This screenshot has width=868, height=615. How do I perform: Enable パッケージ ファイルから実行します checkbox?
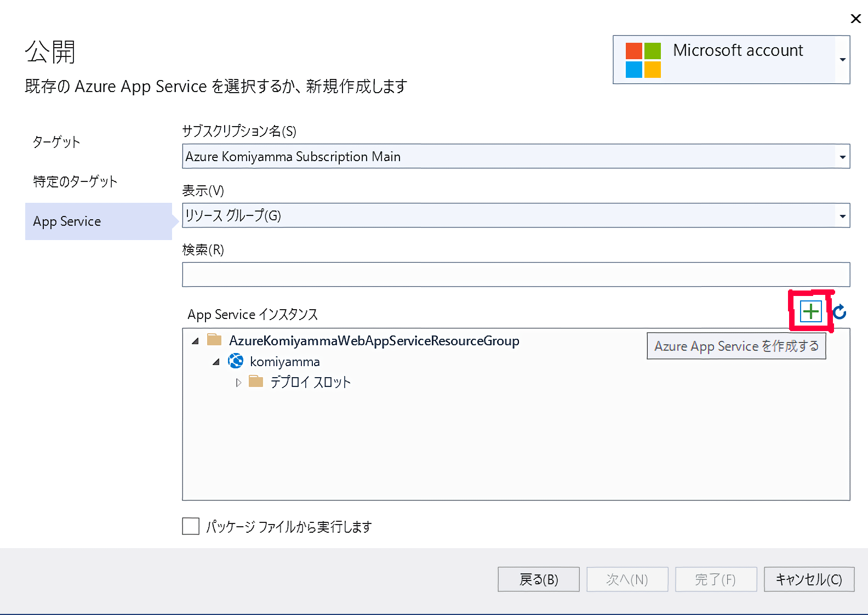click(x=191, y=526)
